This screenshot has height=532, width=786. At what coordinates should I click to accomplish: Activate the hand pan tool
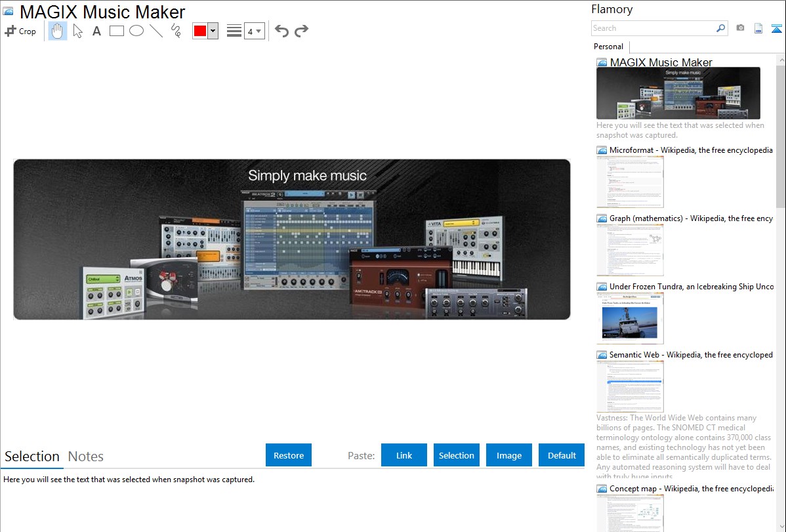point(57,31)
